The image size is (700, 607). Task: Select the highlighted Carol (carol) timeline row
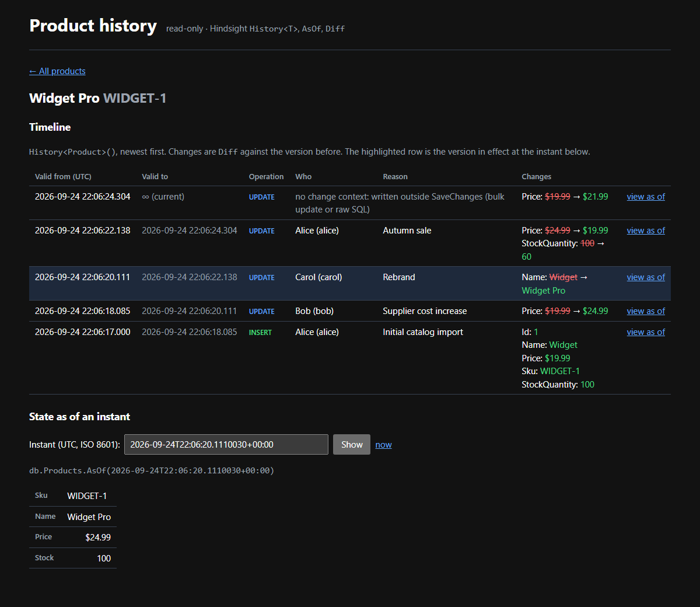click(350, 284)
